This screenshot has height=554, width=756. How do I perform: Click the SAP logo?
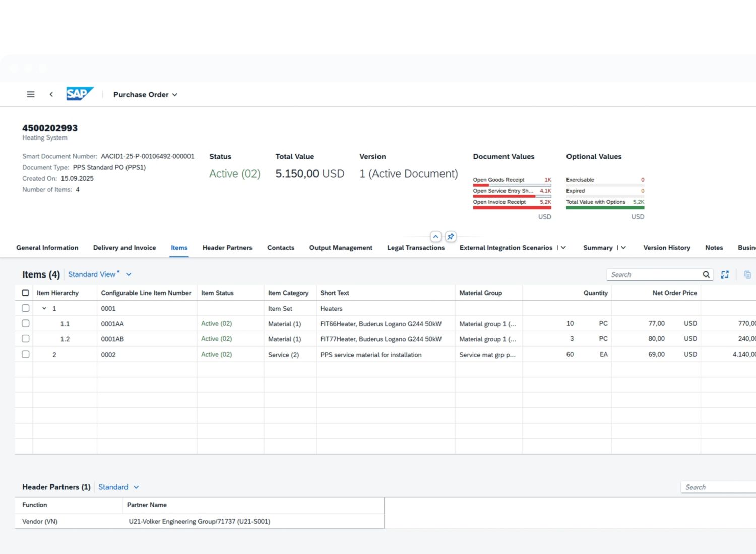pyautogui.click(x=80, y=94)
